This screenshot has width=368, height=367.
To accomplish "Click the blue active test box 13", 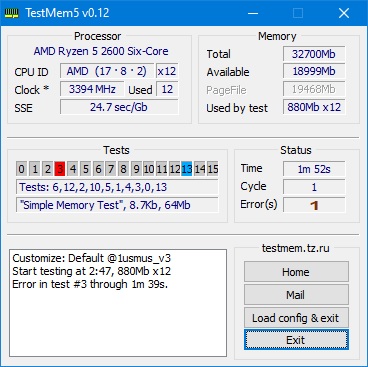I will (187, 169).
